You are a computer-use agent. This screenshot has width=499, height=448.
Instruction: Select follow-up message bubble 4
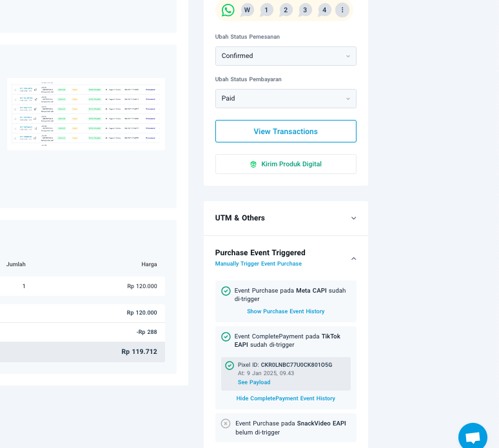(324, 10)
